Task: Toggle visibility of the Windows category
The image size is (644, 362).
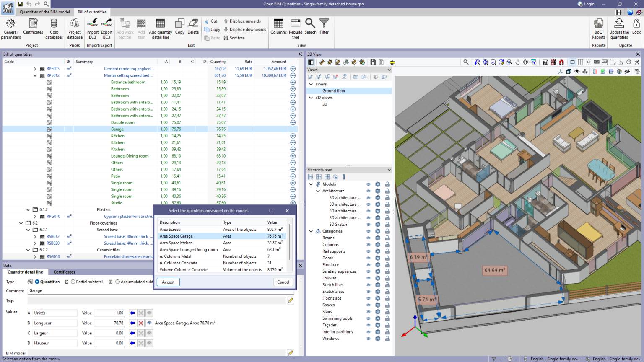Action: coord(369,339)
